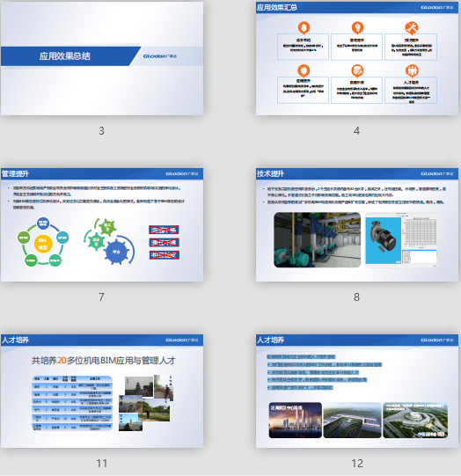Click the yellow BIM center circle on slide 7

pos(43,244)
